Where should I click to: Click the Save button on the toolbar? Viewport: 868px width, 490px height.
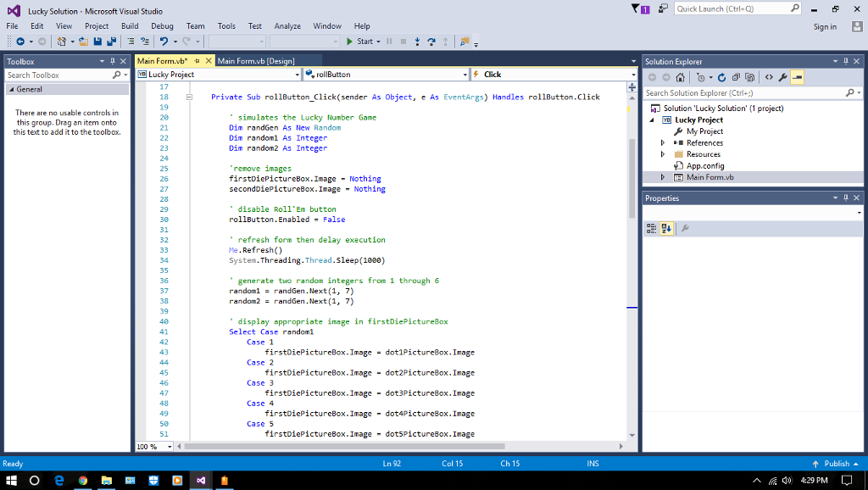coord(96,41)
